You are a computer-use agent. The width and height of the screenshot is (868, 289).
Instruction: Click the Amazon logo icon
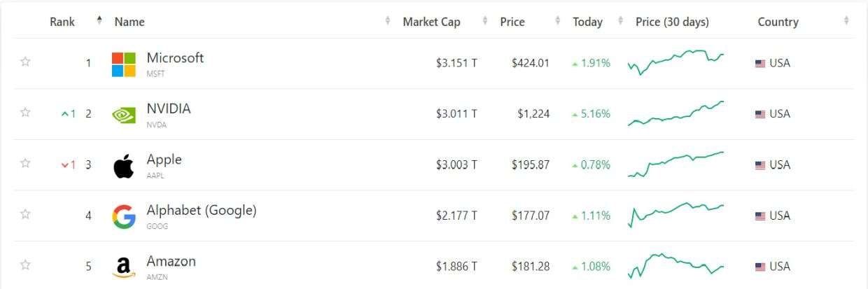(x=124, y=267)
